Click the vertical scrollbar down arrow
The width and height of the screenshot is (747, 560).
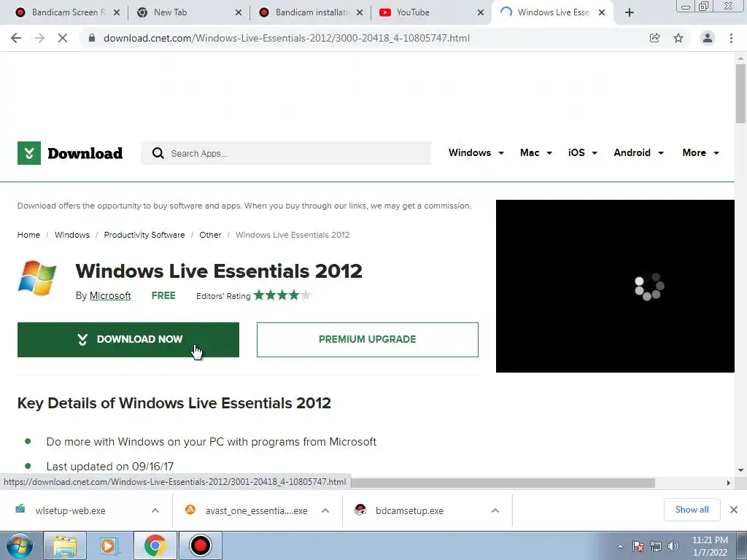coord(740,470)
